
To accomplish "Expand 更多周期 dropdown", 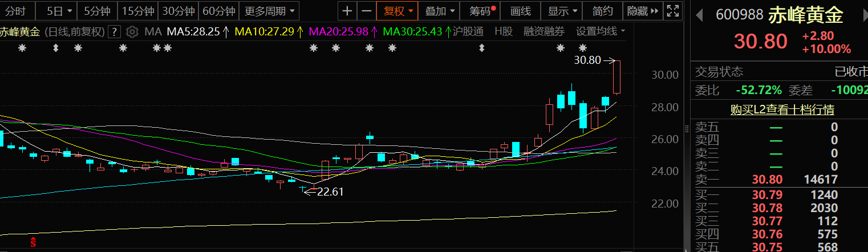I will (270, 10).
